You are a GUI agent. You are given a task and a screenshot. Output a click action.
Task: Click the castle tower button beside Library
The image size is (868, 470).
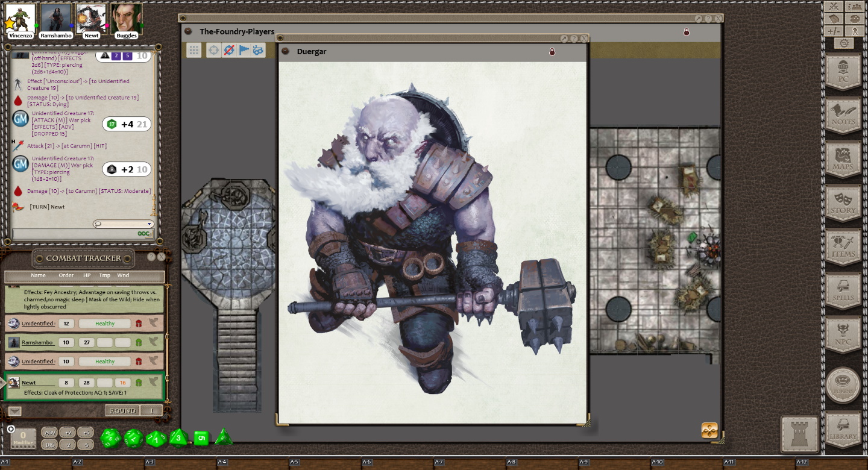800,434
